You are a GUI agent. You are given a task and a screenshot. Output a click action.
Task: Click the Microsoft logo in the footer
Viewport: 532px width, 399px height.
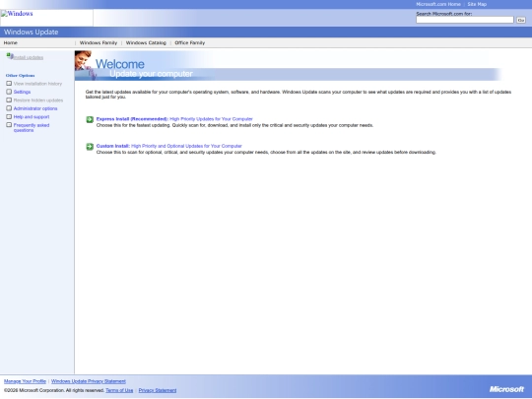pyautogui.click(x=506, y=389)
